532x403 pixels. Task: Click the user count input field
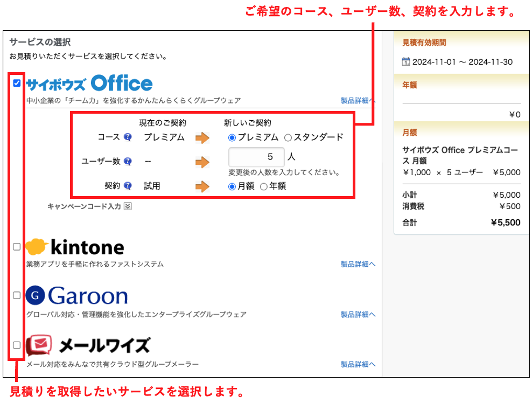(x=256, y=157)
